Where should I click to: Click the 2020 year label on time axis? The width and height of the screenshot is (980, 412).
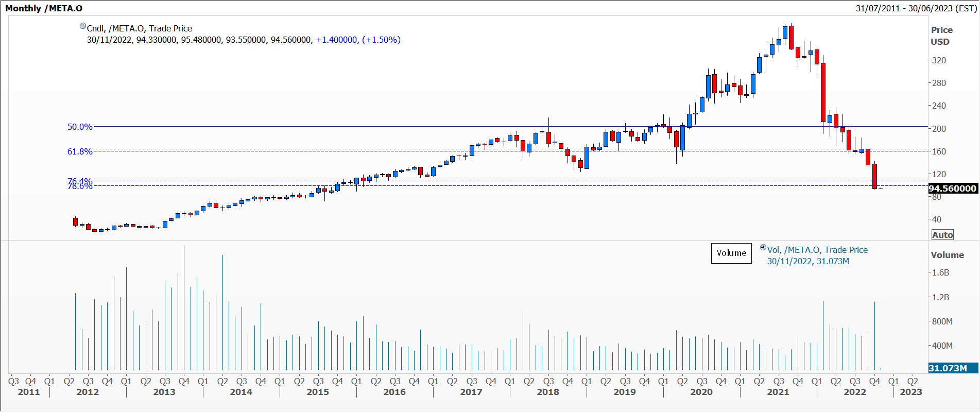pos(701,392)
